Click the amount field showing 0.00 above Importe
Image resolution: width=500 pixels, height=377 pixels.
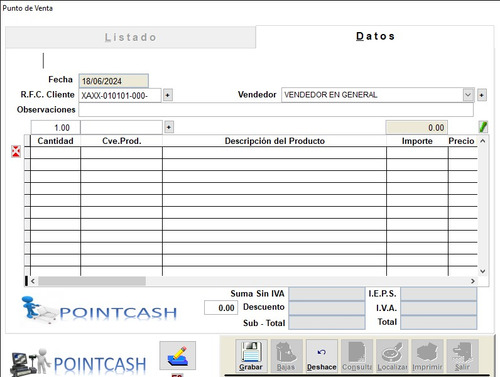coord(417,127)
